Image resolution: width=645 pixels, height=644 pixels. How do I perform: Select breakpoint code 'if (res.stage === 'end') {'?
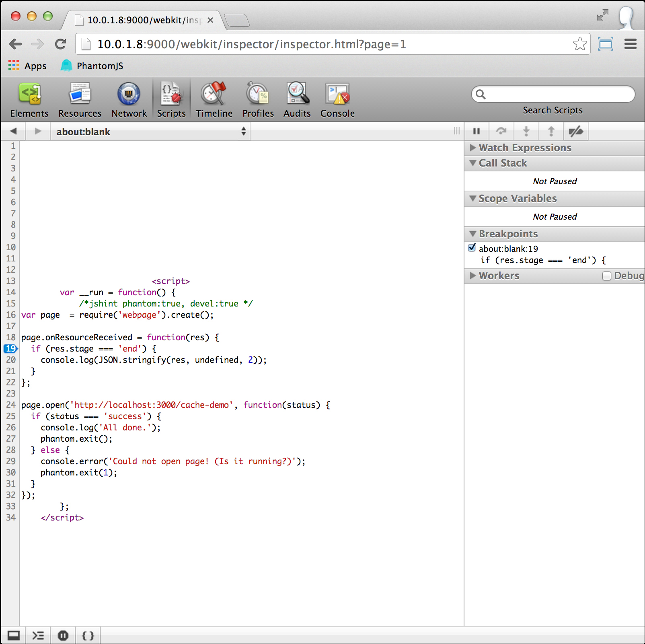[543, 260]
